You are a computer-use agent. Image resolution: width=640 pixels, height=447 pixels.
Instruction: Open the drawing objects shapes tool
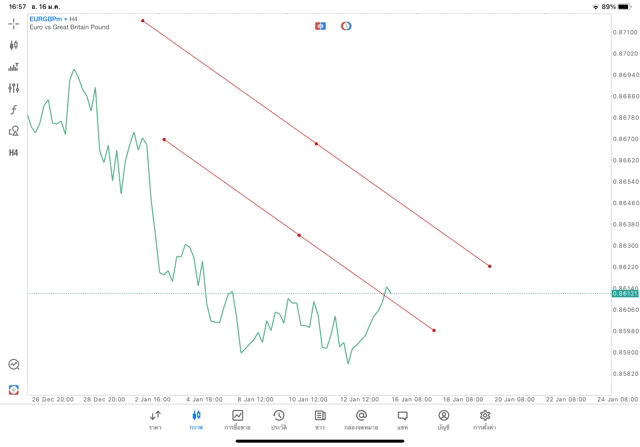coord(14,131)
